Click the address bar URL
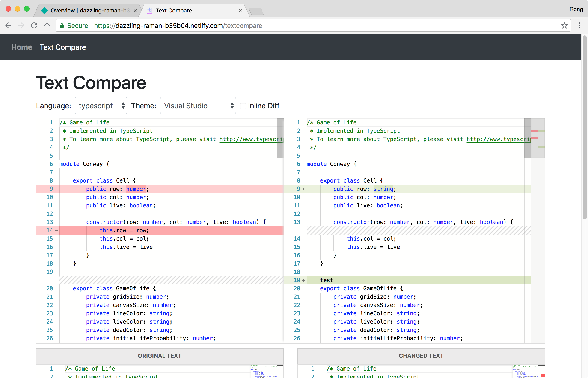This screenshot has height=378, width=588. 178,26
